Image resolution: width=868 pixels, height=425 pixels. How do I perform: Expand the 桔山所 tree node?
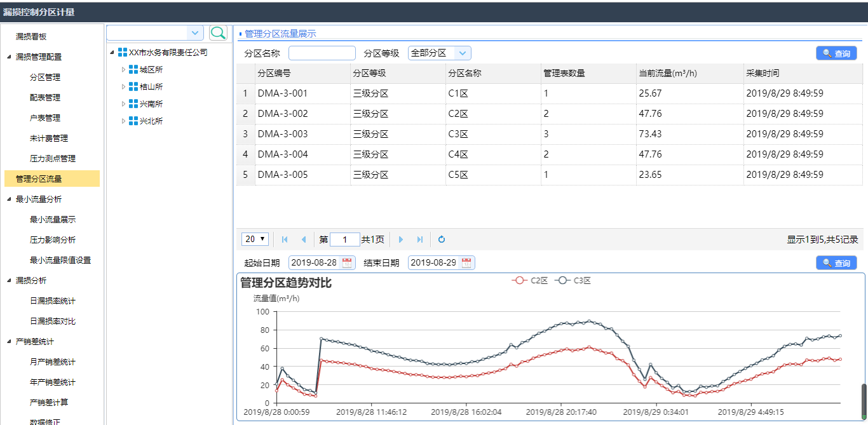(124, 87)
